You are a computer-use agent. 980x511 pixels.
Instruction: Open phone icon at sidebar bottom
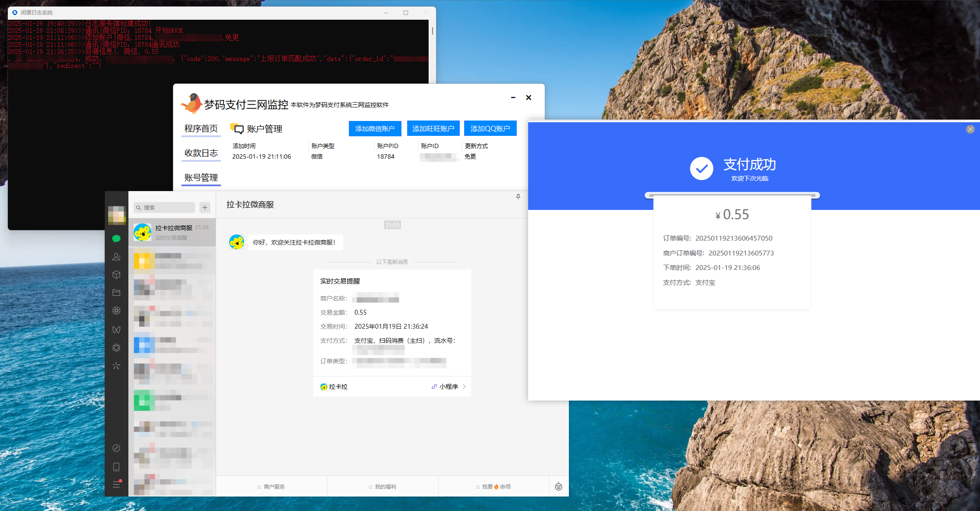click(x=116, y=467)
